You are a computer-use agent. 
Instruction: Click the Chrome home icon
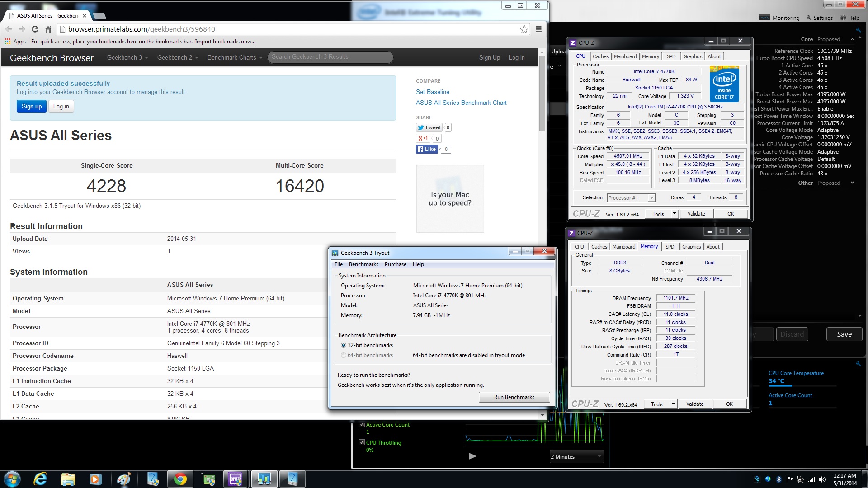(x=48, y=29)
